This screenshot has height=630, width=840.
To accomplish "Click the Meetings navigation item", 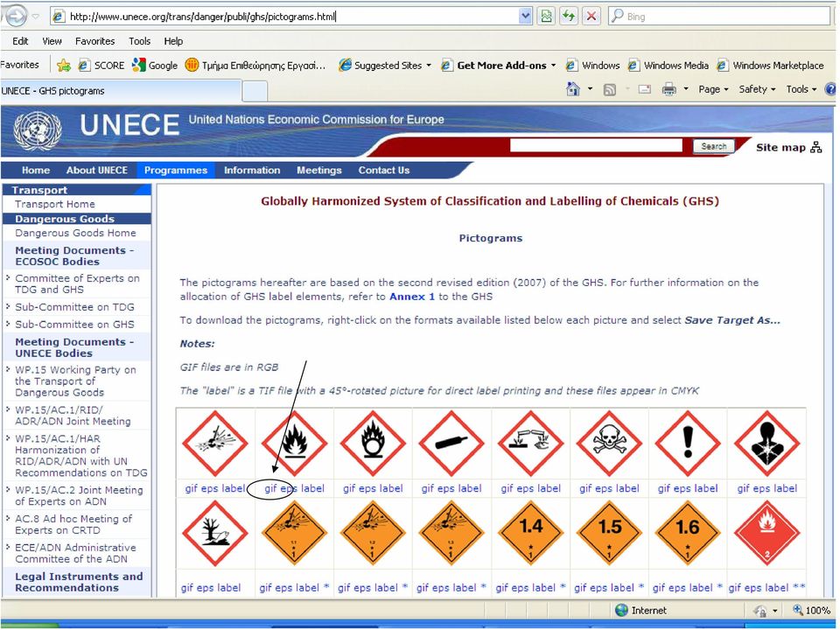I will point(319,171).
